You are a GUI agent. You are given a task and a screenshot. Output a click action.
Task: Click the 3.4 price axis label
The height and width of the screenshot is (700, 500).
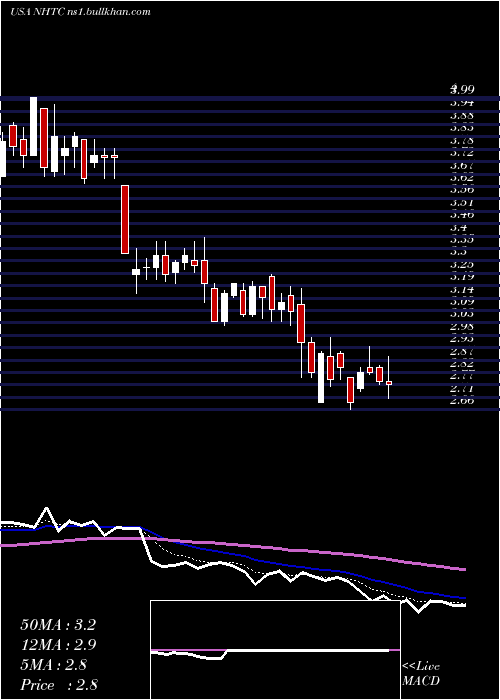[457, 228]
